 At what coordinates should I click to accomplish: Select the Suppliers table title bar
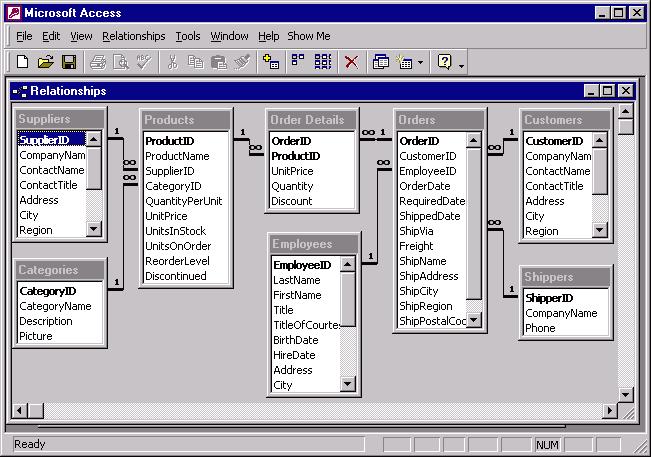[x=59, y=119]
